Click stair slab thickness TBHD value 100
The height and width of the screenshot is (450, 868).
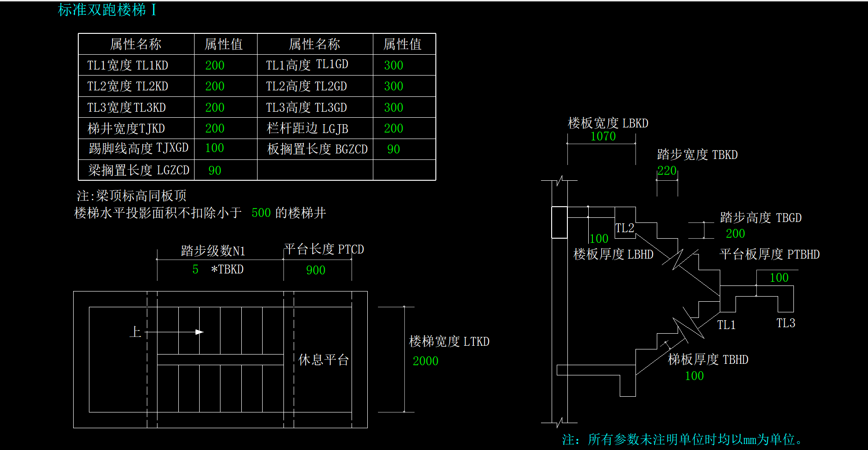click(x=694, y=376)
